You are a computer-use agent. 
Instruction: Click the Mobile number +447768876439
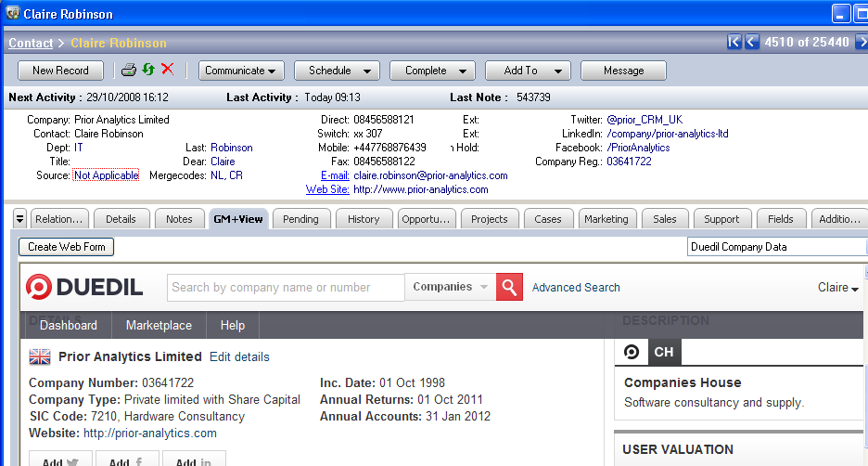click(389, 148)
